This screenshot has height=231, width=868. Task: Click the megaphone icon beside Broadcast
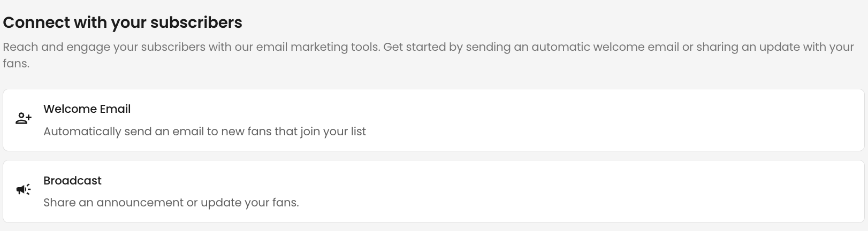(x=24, y=189)
